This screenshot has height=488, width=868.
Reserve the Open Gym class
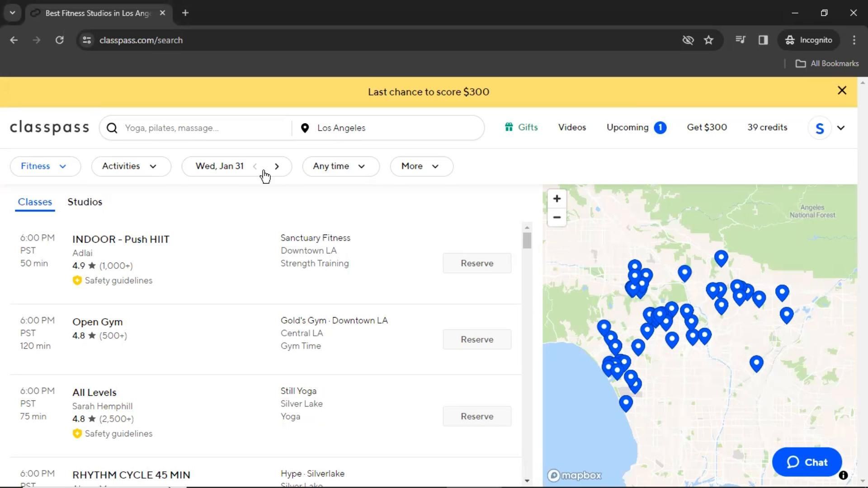(x=476, y=339)
